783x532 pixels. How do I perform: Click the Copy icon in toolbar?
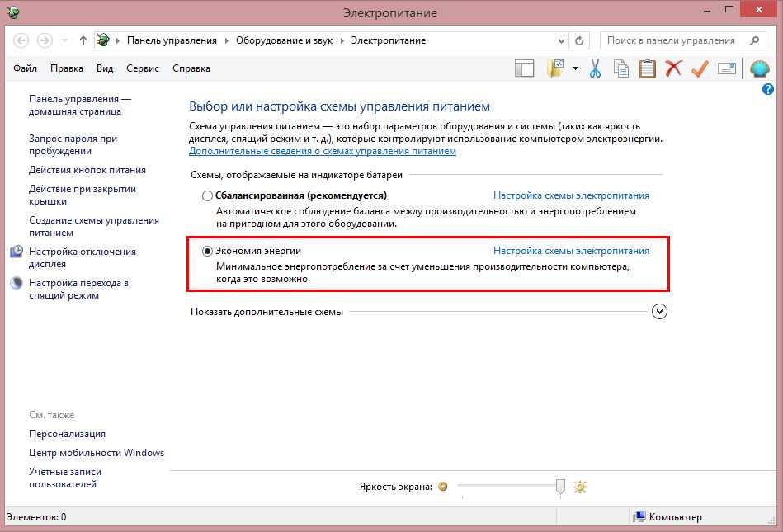coord(620,68)
